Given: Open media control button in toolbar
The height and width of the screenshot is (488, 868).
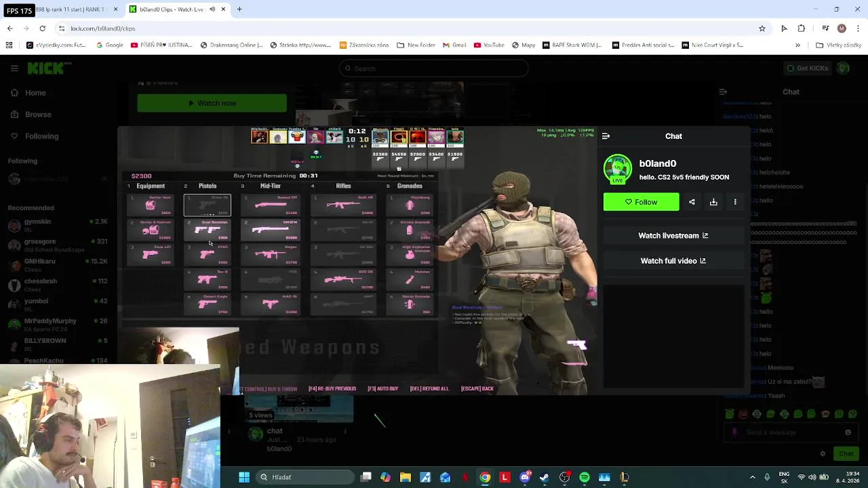Looking at the screenshot, I should pos(825,28).
